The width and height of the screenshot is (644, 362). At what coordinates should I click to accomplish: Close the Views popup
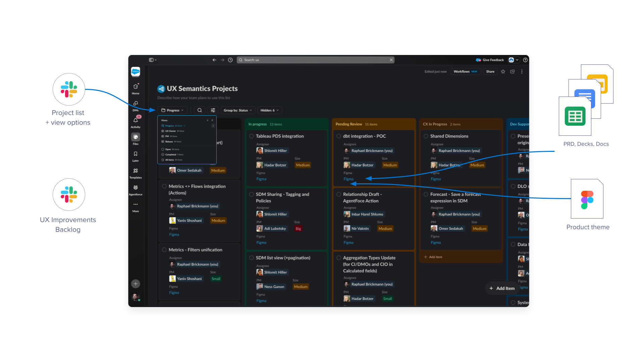tap(212, 120)
